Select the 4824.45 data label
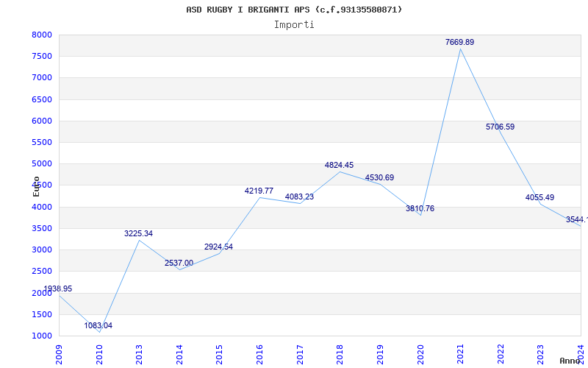The width and height of the screenshot is (588, 368). [x=339, y=165]
